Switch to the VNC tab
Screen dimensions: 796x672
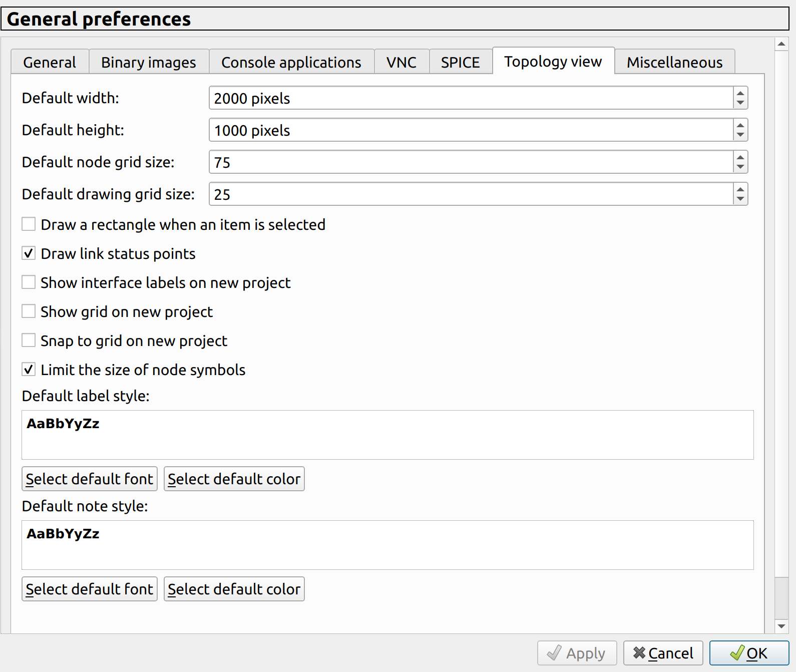click(401, 62)
